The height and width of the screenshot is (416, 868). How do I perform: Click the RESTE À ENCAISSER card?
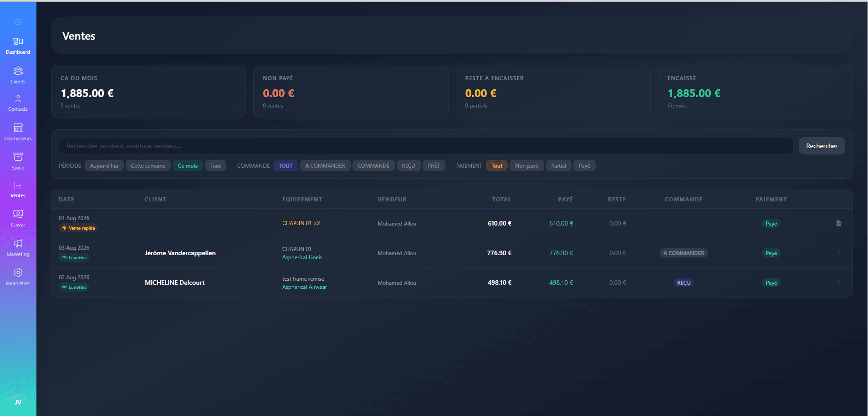click(553, 92)
